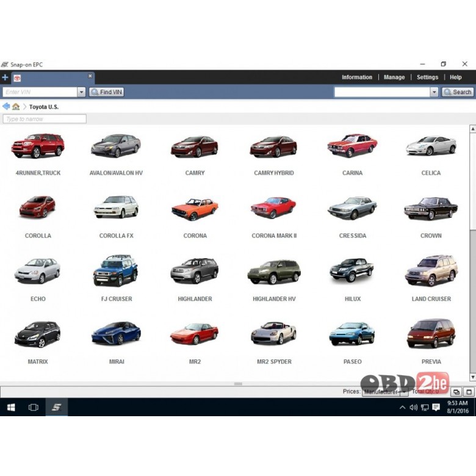Go back with the blue arrow
The width and height of the screenshot is (476, 476).
[5, 106]
